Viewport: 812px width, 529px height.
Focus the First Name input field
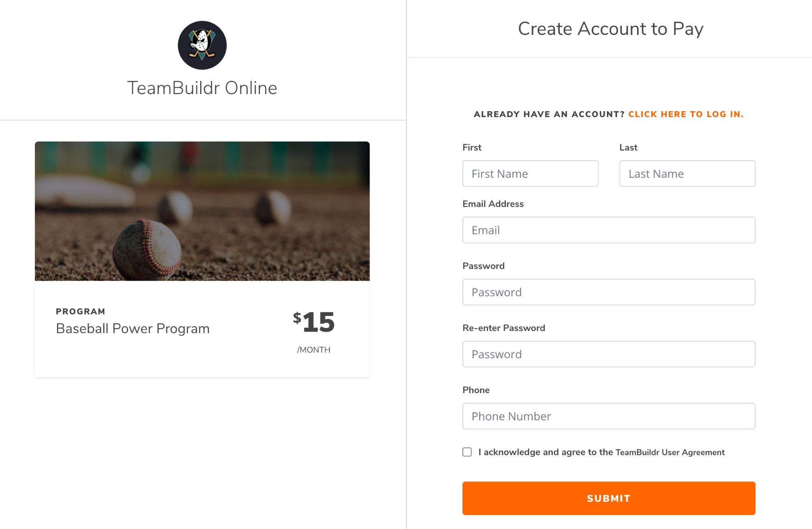coord(530,174)
